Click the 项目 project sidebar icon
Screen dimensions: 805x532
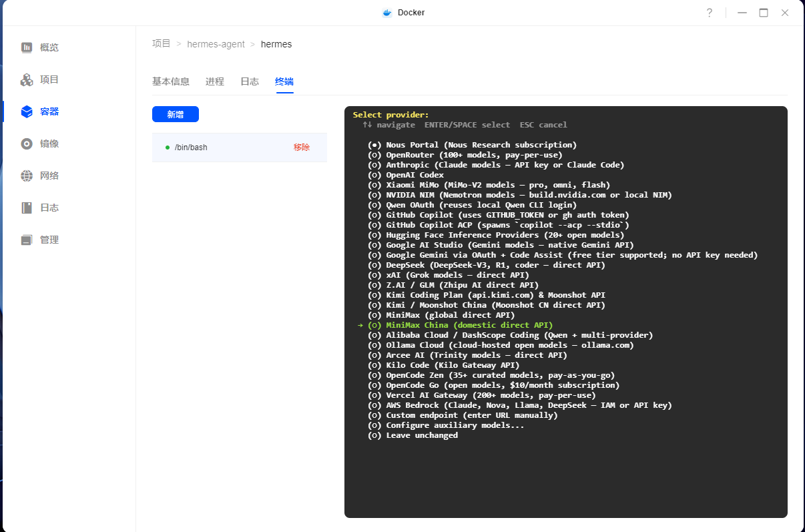point(27,79)
